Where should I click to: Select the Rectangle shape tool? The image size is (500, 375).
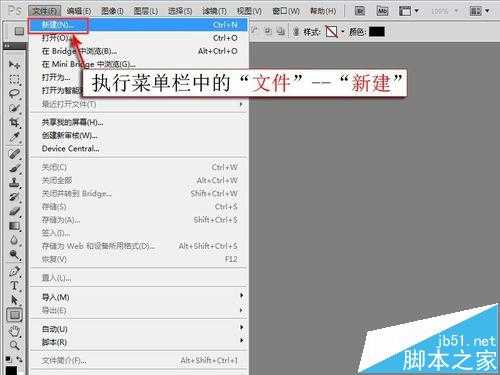pyautogui.click(x=14, y=315)
